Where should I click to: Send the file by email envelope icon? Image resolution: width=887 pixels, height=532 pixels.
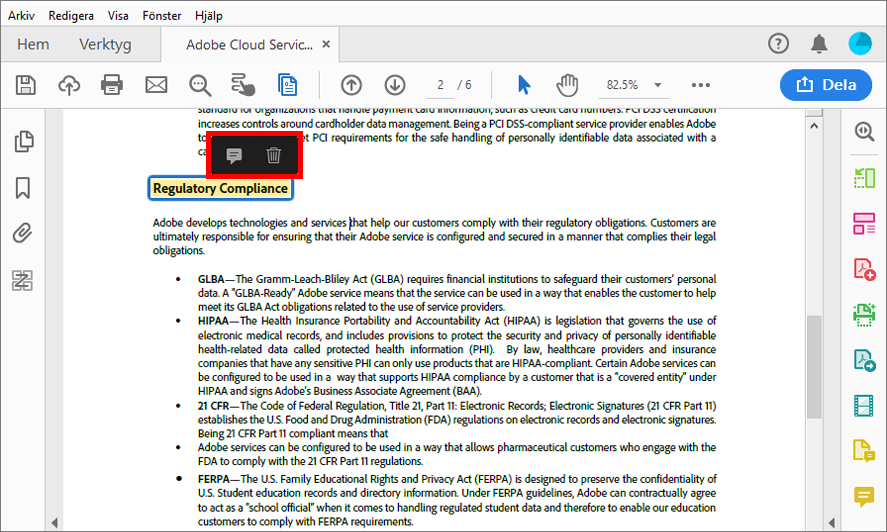click(x=156, y=85)
